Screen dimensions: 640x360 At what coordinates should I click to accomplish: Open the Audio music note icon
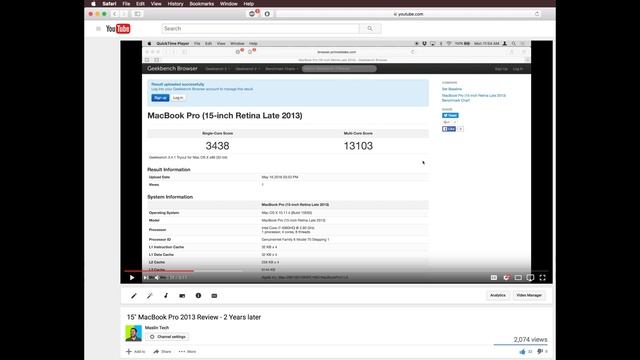click(x=166, y=296)
